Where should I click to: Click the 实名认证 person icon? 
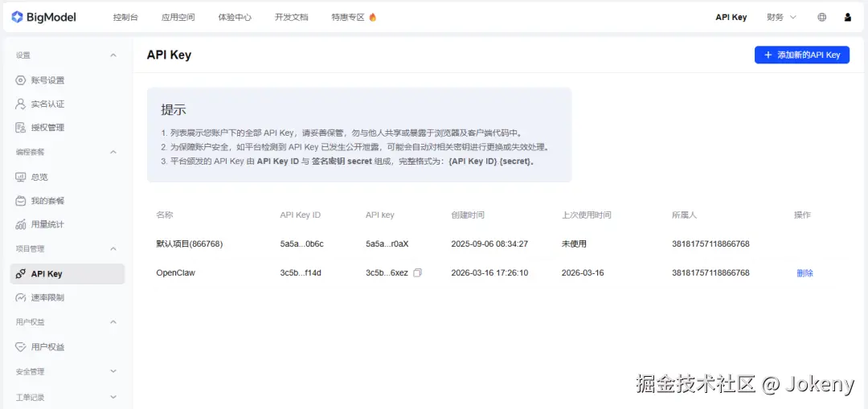click(x=20, y=104)
